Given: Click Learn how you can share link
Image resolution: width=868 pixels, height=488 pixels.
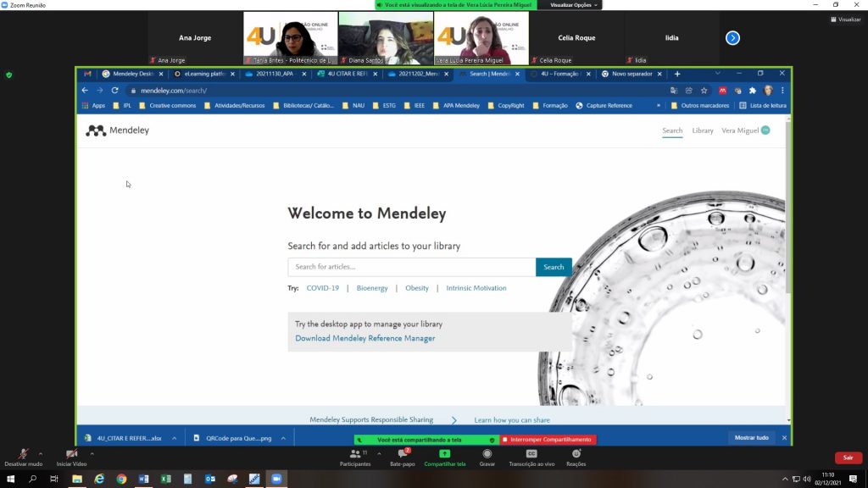Looking at the screenshot, I should click(512, 420).
